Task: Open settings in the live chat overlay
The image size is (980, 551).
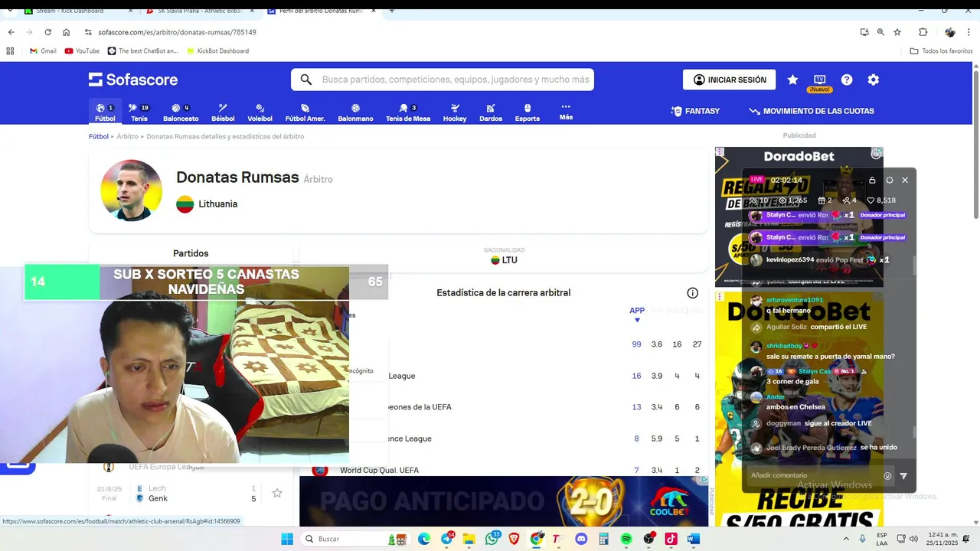Action: point(889,181)
